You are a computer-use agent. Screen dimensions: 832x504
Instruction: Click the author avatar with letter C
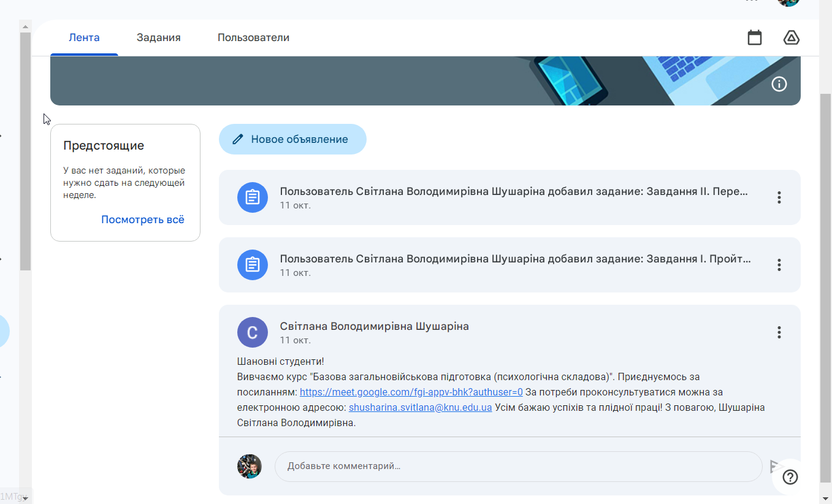253,332
